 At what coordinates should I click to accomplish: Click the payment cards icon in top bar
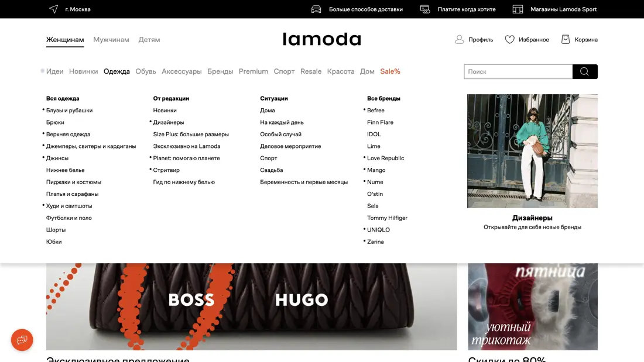424,9
